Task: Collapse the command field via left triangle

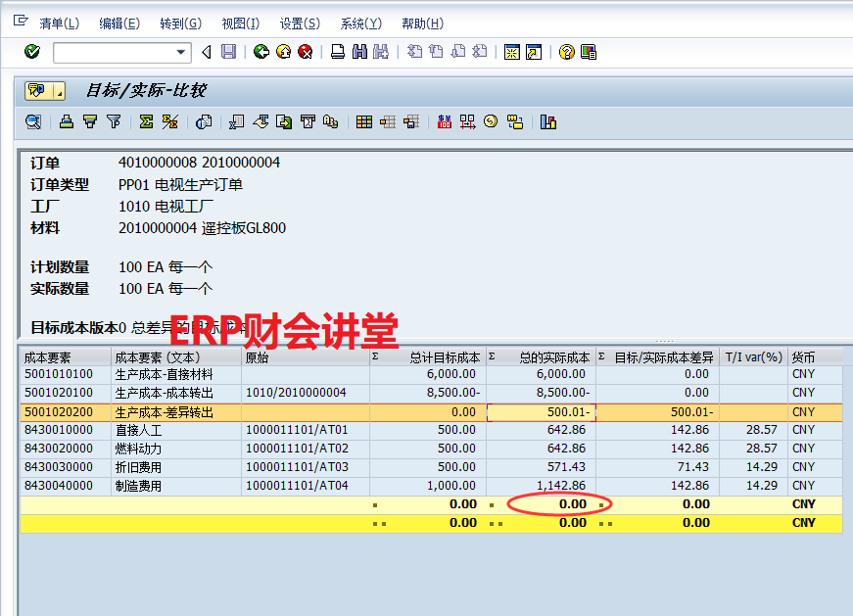Action: pos(206,52)
